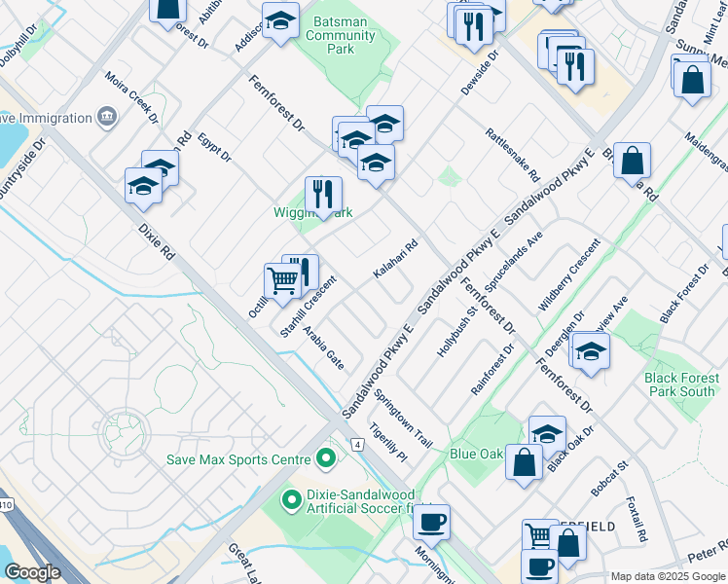
Task: Open the Save Max Sports Centre pin
Action: tap(328, 458)
